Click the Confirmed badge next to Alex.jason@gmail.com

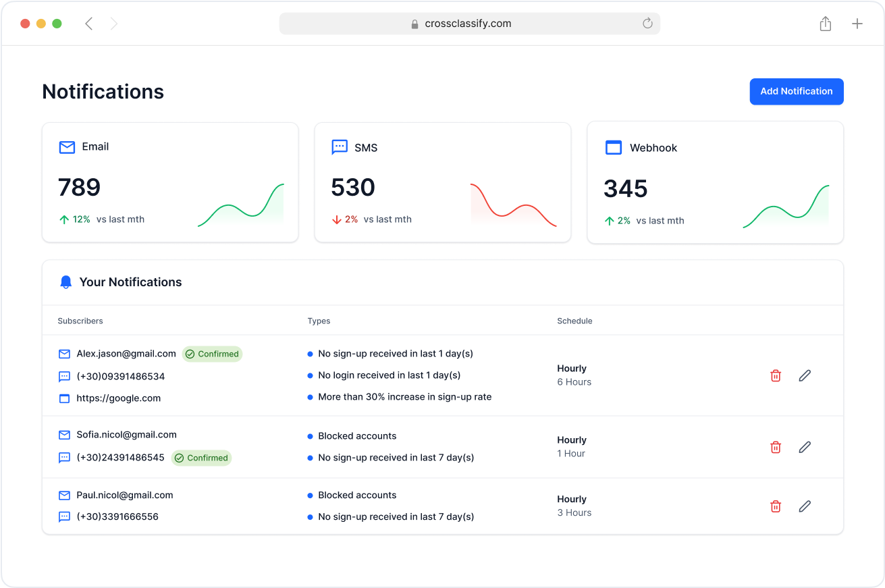pyautogui.click(x=212, y=354)
